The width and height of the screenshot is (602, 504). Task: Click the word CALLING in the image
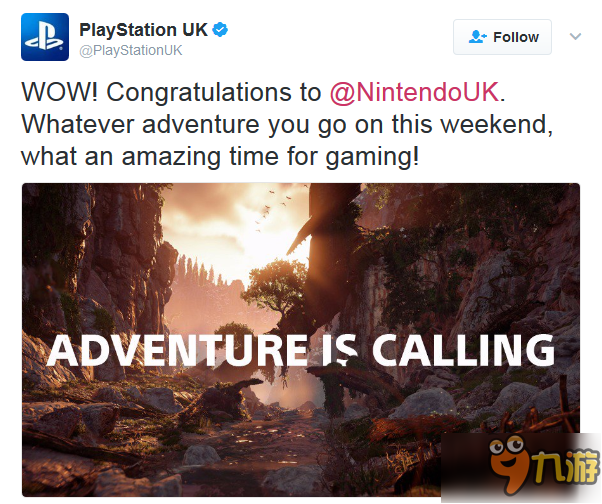point(463,350)
